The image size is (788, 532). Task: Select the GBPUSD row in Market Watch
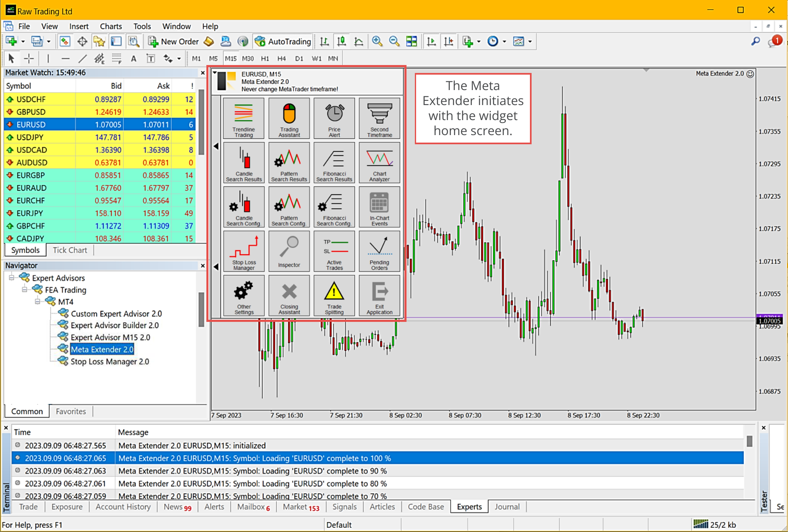click(100, 112)
